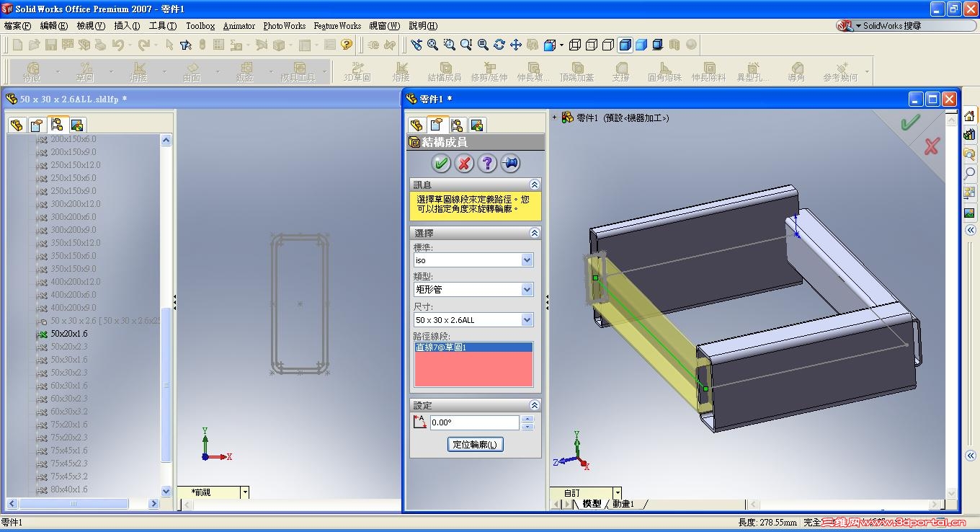Viewport: 980px width, 532px height.
Task: Open the 檔案(F) menu
Action: (x=17, y=26)
